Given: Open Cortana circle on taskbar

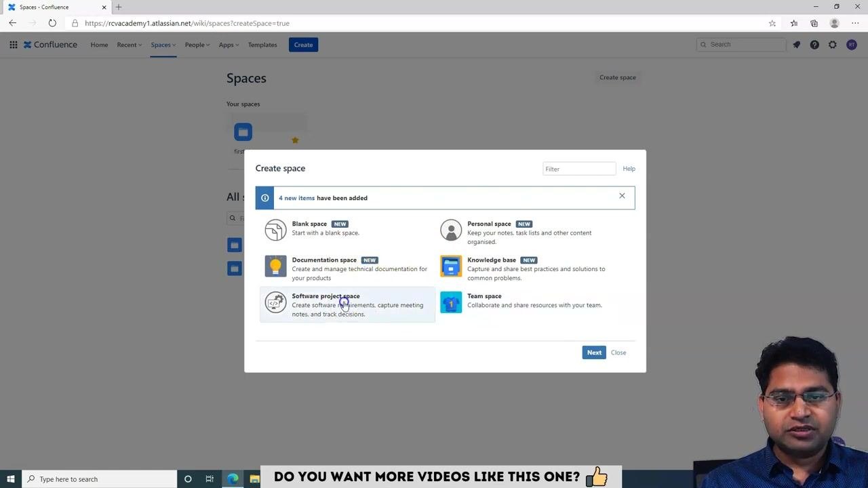Looking at the screenshot, I should click(x=188, y=479).
